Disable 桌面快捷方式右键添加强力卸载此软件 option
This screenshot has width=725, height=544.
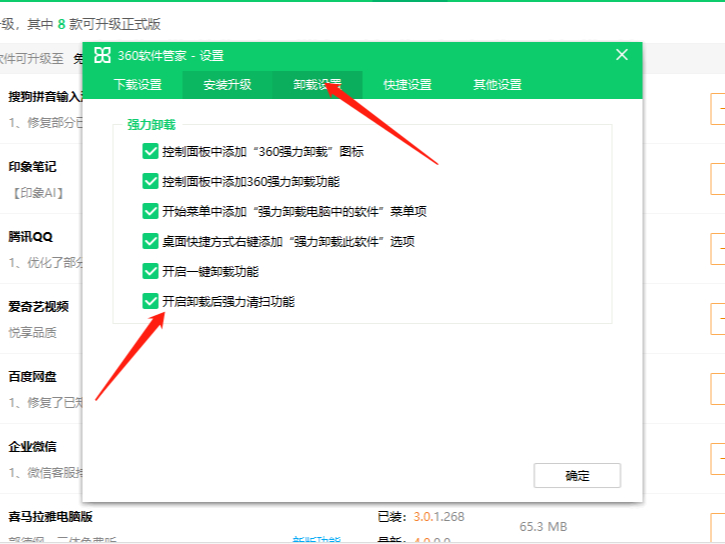pyautogui.click(x=150, y=241)
